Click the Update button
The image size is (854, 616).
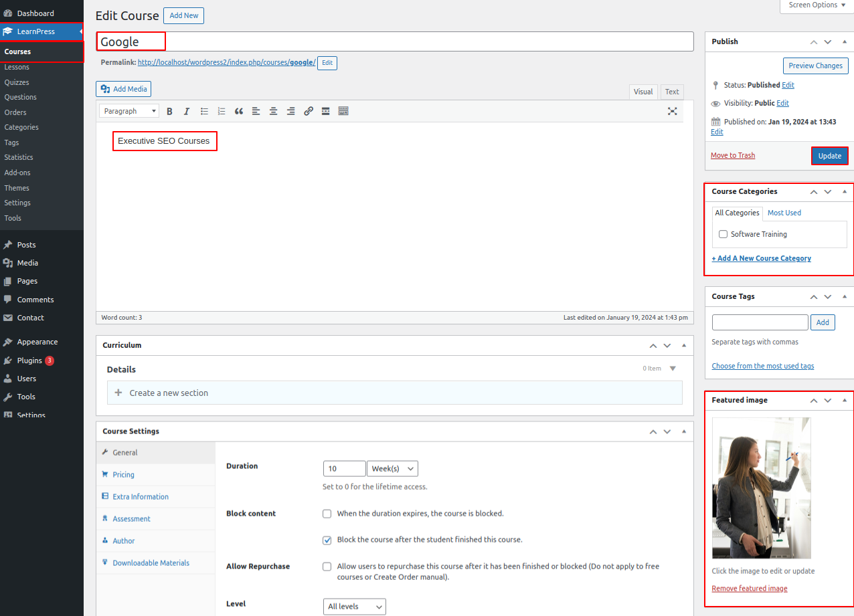coord(829,156)
